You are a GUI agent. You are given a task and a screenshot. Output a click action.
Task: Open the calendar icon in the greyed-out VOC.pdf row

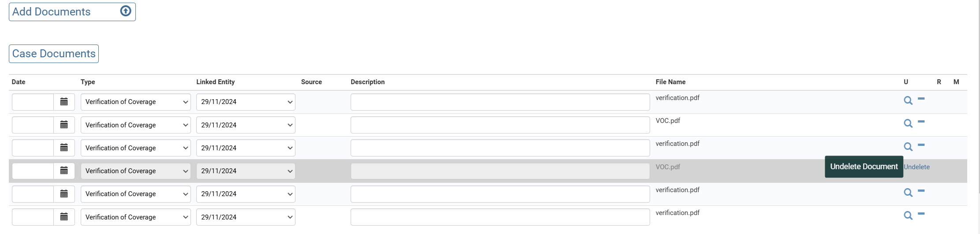point(64,171)
